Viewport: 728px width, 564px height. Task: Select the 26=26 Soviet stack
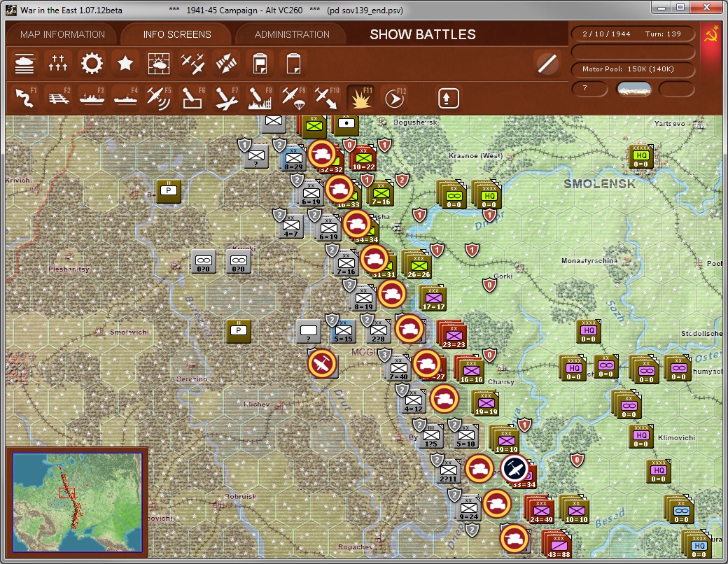click(419, 266)
